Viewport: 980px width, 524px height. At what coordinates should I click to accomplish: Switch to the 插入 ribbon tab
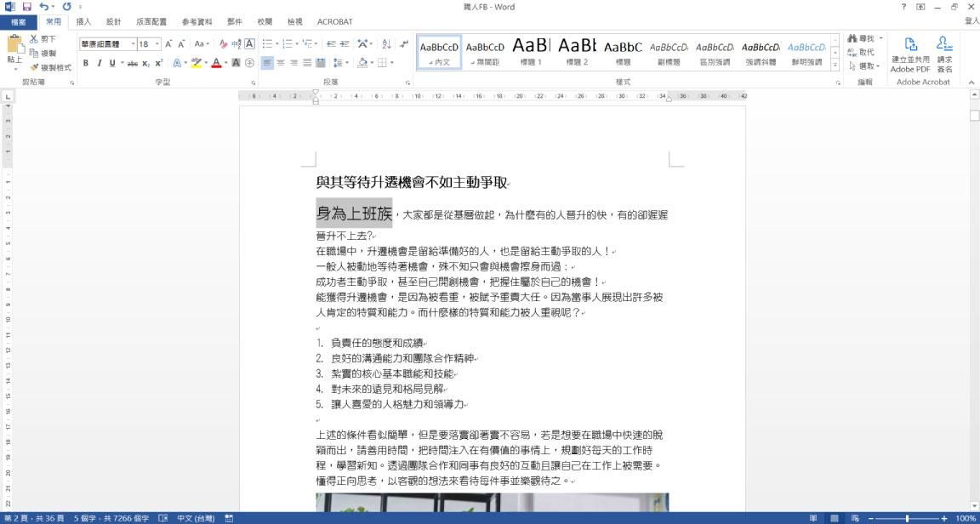(81, 21)
